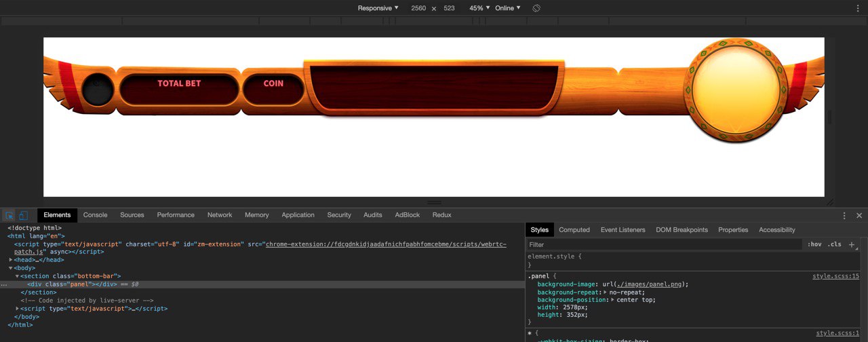Open the ./images/panel.png URL link

coord(648,284)
